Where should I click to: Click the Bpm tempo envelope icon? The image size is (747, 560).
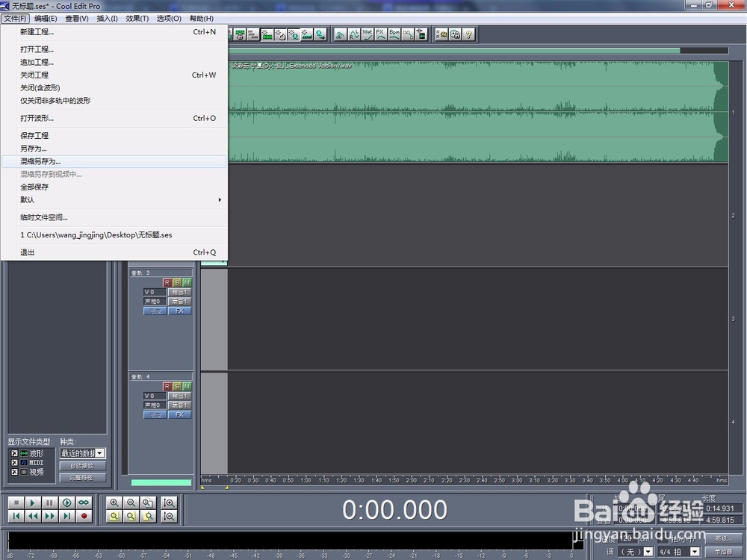pos(394,34)
